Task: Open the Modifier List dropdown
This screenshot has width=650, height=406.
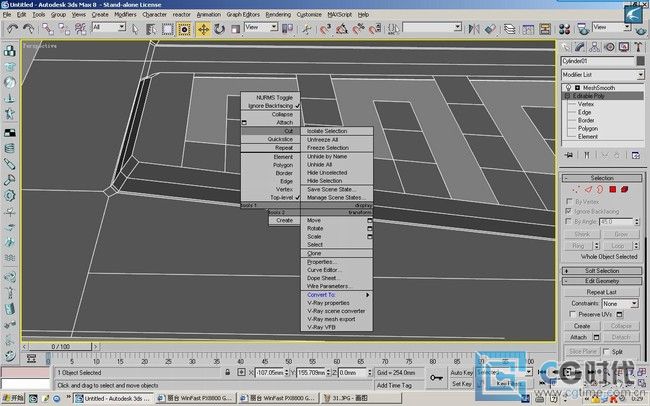Action: pyautogui.click(x=602, y=75)
